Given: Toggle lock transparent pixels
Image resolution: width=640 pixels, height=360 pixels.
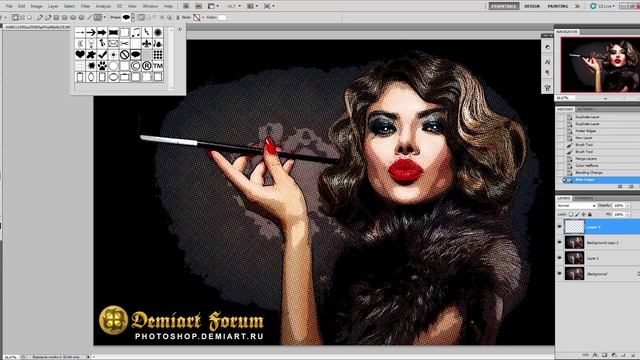Looking at the screenshot, I should pyautogui.click(x=571, y=214).
